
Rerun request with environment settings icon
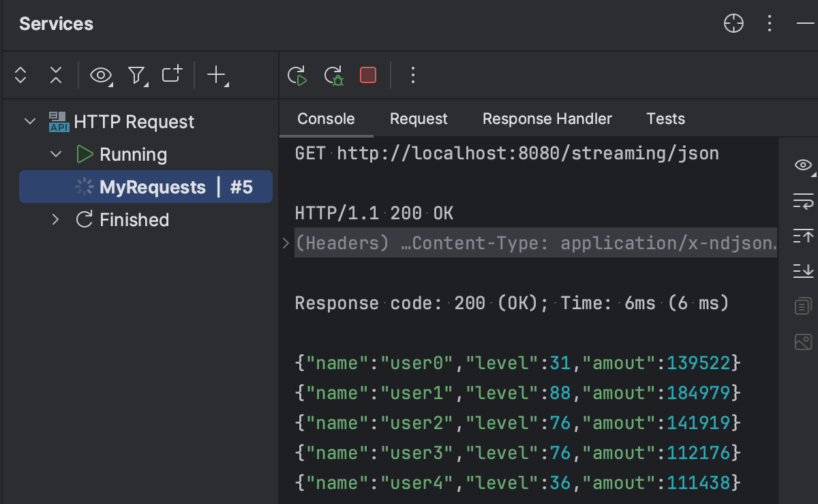click(x=333, y=76)
